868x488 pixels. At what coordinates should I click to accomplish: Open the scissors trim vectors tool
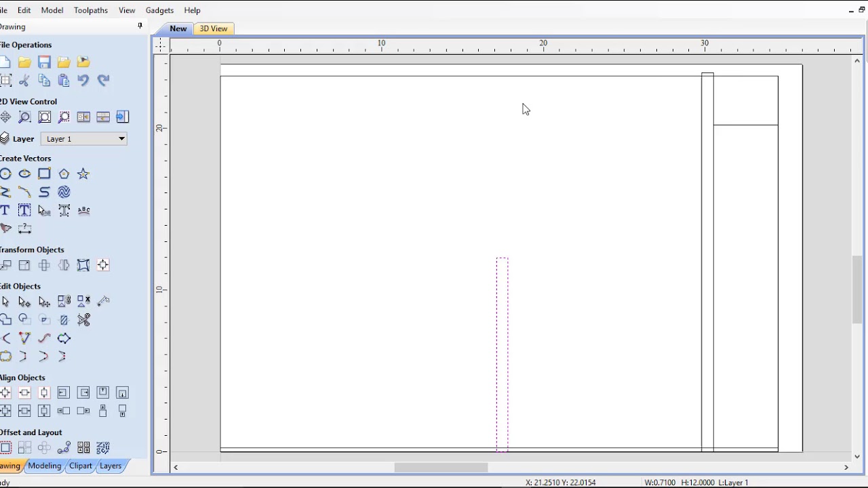pos(83,320)
